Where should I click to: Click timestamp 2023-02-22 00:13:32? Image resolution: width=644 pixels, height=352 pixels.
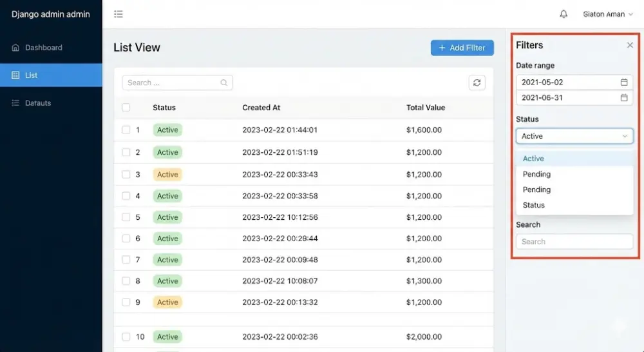pyautogui.click(x=279, y=302)
